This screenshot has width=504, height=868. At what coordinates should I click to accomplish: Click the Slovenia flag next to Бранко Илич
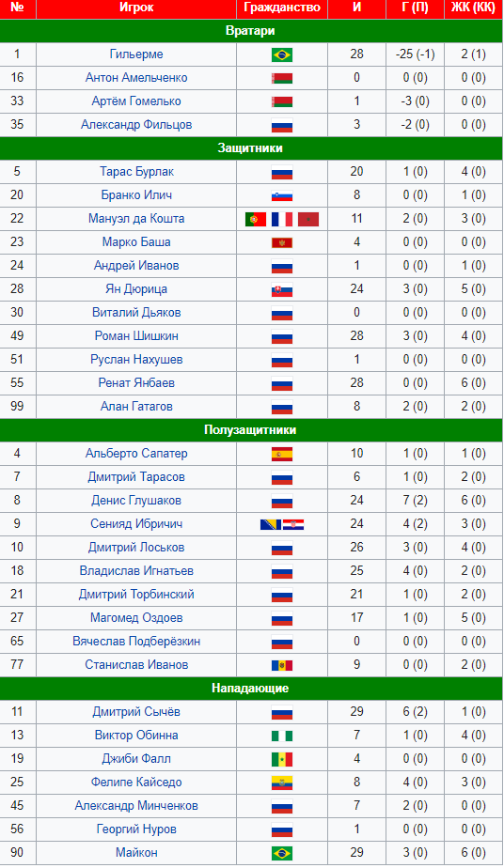pos(282,195)
